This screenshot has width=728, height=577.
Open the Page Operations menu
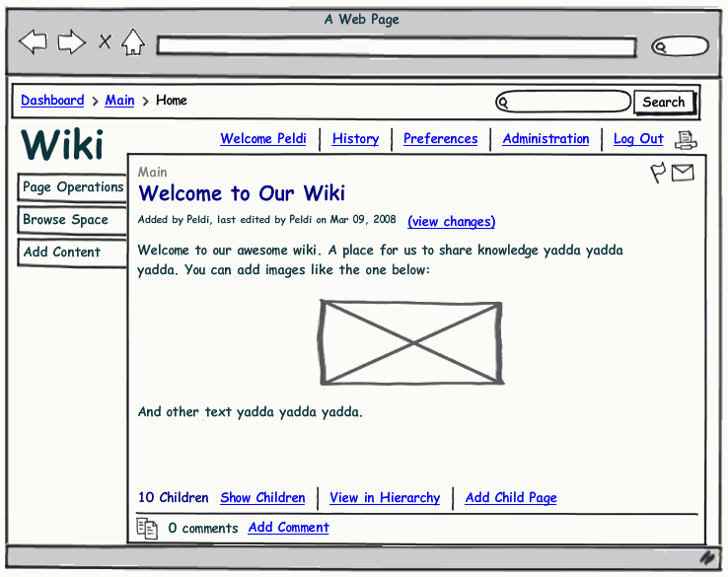(x=73, y=187)
